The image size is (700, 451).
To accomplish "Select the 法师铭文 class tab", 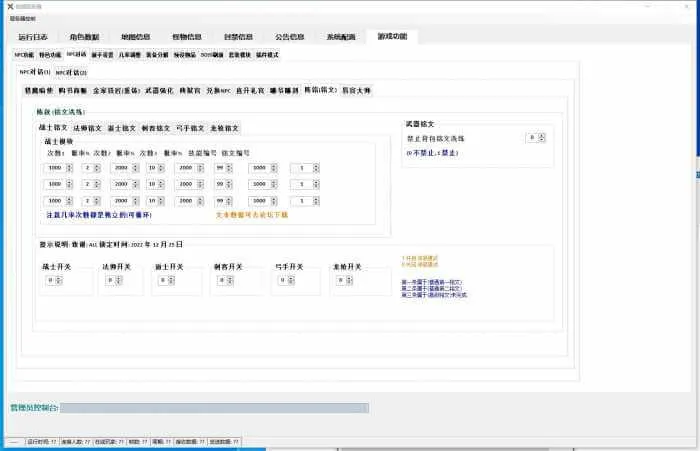I will pos(88,128).
